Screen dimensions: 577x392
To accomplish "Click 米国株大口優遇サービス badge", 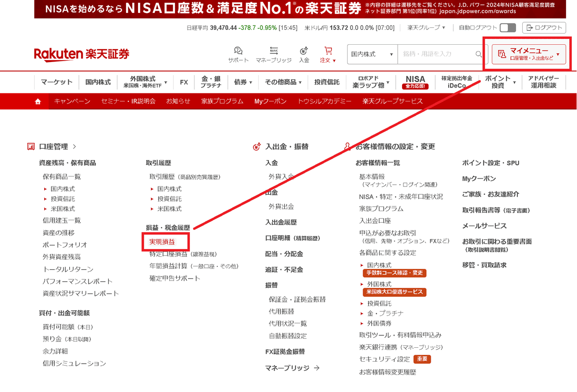I will (394, 292).
